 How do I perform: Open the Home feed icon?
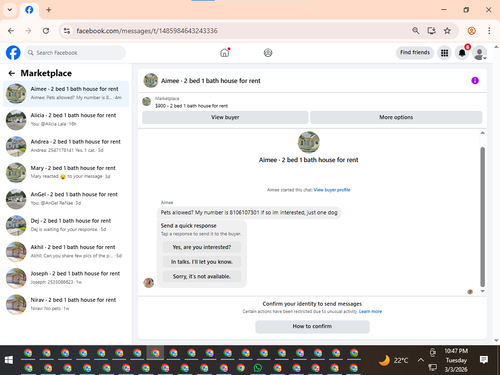(225, 53)
